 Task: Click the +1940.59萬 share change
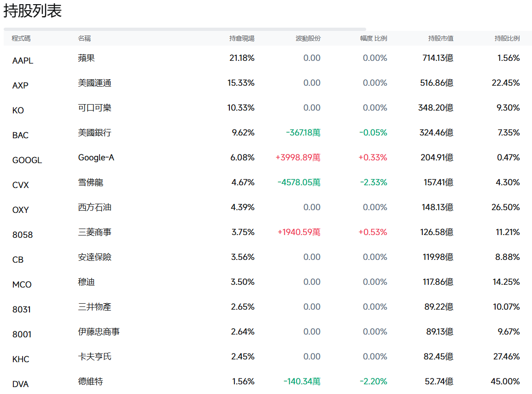[x=299, y=232]
